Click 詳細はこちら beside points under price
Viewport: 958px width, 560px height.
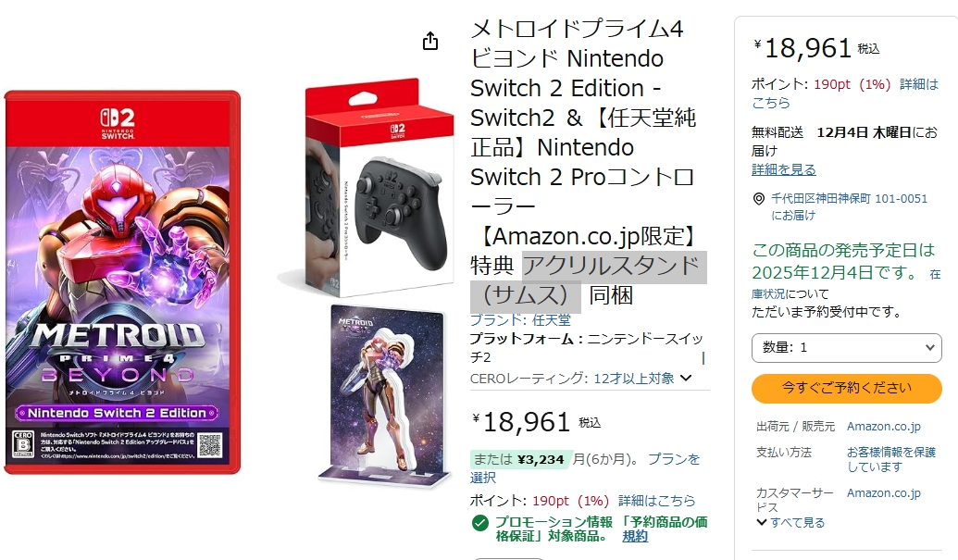[657, 501]
